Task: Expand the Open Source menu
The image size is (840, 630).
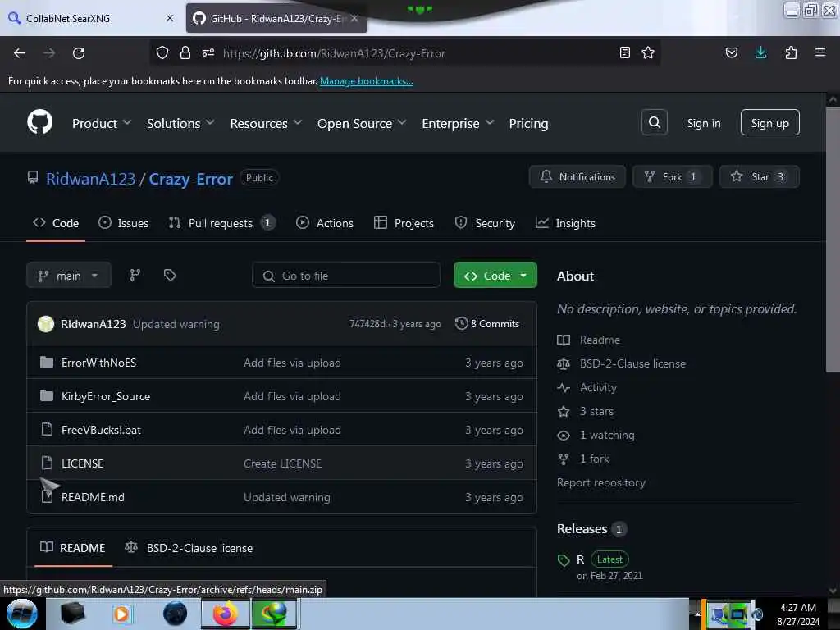Action: tap(362, 123)
